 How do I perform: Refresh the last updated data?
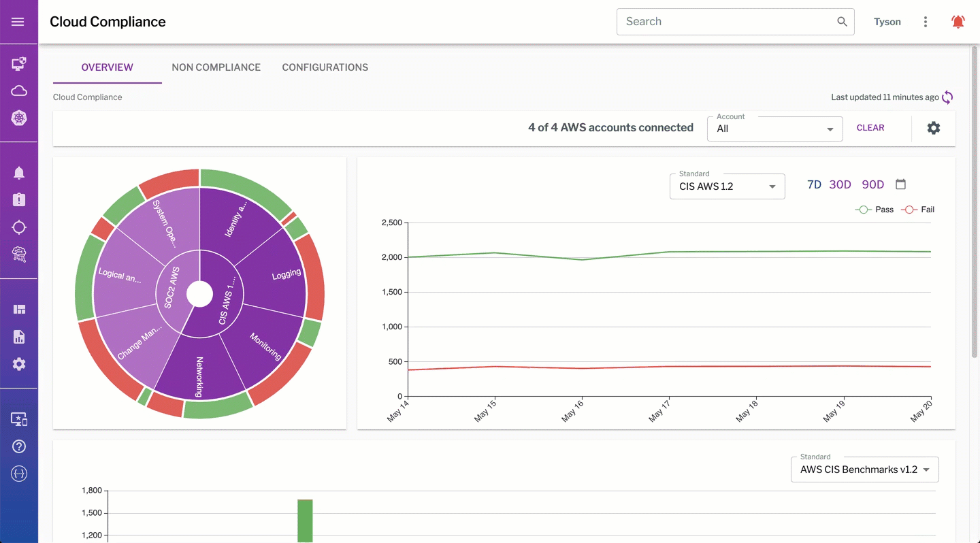pyautogui.click(x=947, y=97)
